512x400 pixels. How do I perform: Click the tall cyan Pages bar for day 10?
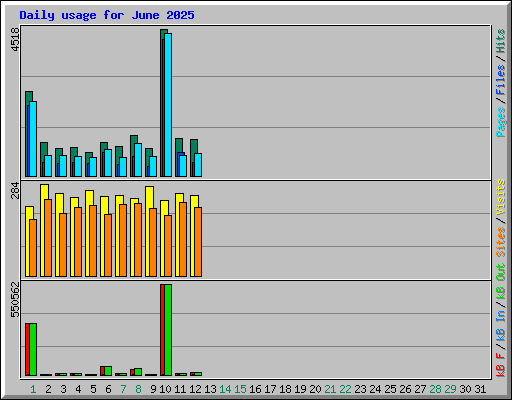[168, 105]
